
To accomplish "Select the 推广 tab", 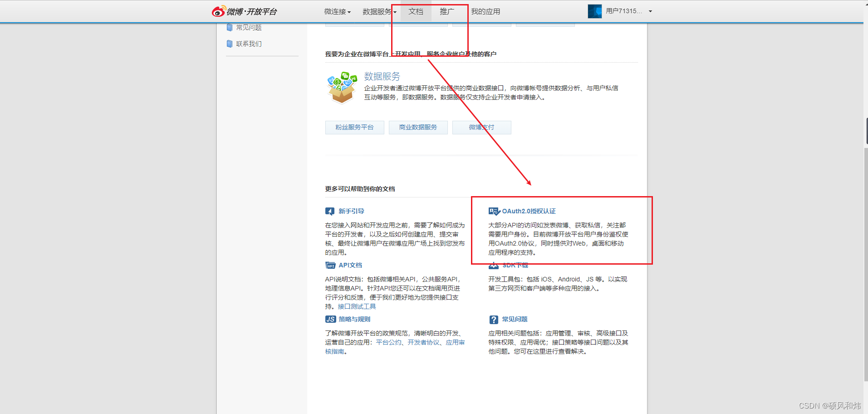I will (448, 11).
